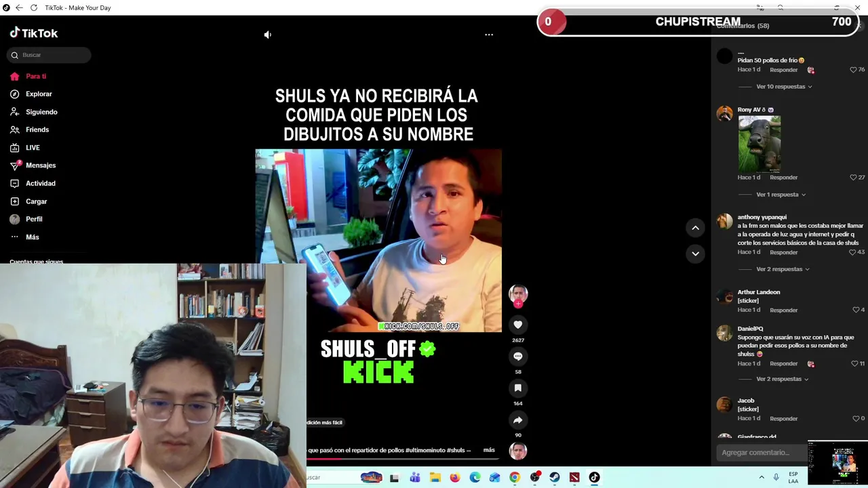Like the Pidan 50 pollos comment

point(853,70)
